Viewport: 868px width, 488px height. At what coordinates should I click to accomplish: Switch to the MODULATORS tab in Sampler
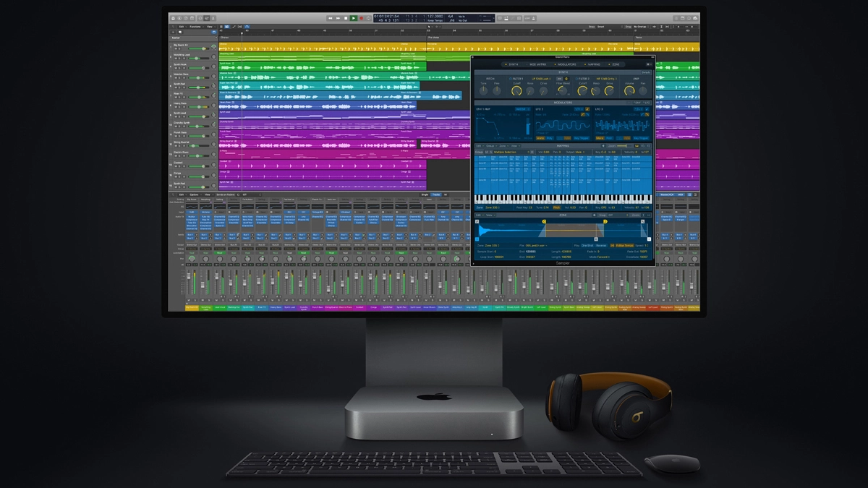[566, 64]
